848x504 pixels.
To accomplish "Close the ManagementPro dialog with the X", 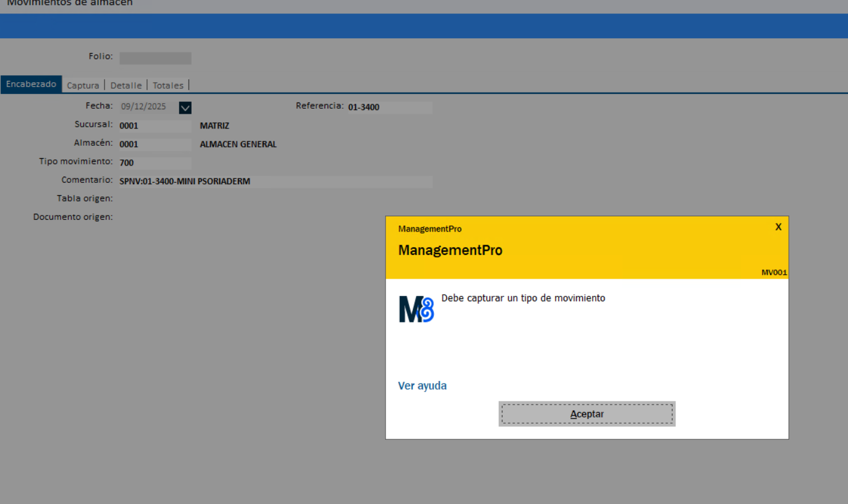I will click(778, 227).
